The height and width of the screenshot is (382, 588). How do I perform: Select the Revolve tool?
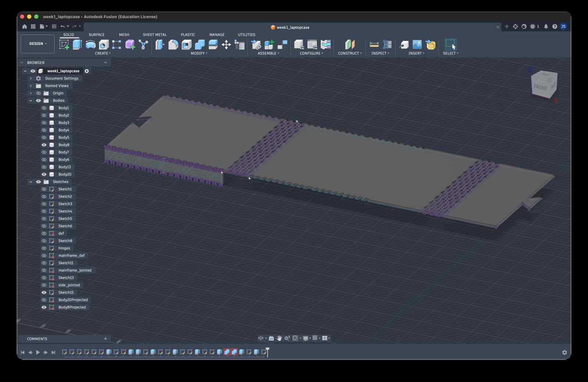[x=90, y=44]
